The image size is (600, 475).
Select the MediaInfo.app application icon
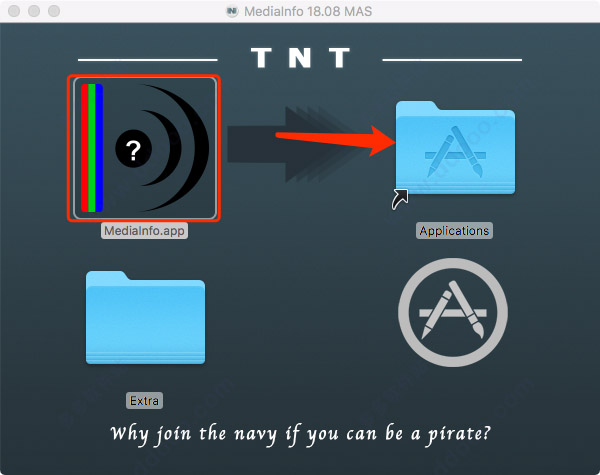point(144,148)
